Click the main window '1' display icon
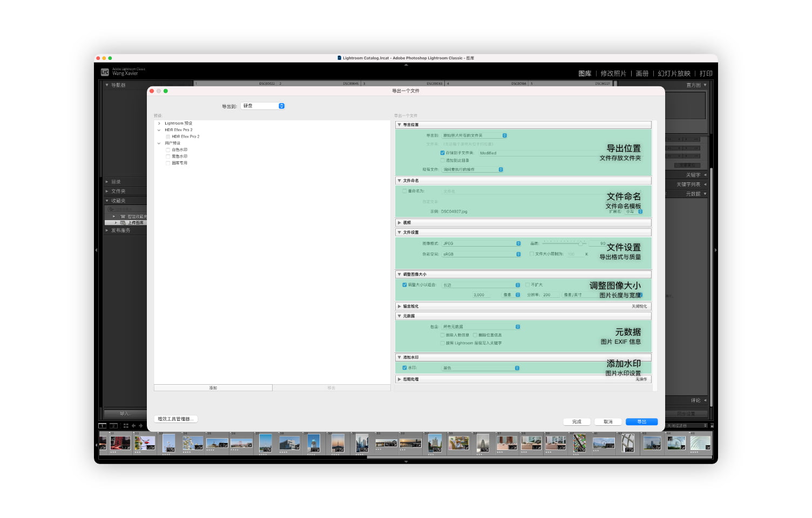The height and width of the screenshot is (518, 812). pos(103,426)
